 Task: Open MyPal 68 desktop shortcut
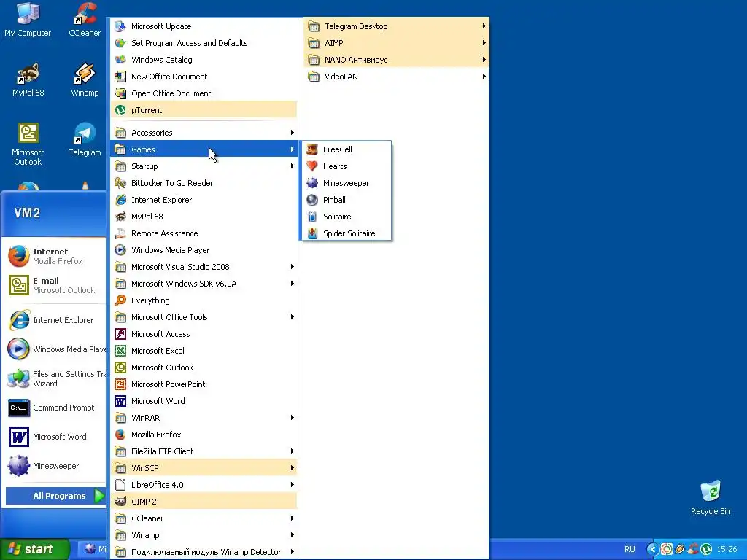pos(28,79)
